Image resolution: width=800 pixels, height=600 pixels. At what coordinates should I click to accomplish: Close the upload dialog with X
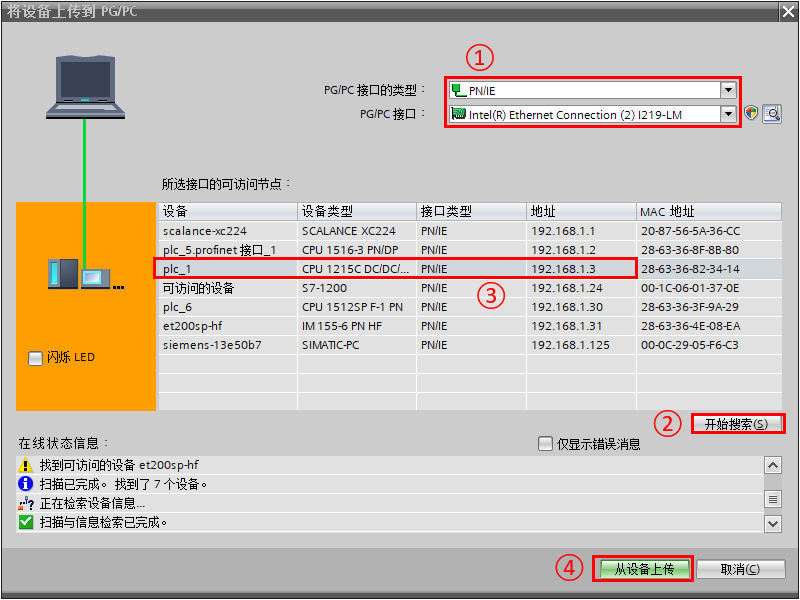(x=789, y=12)
